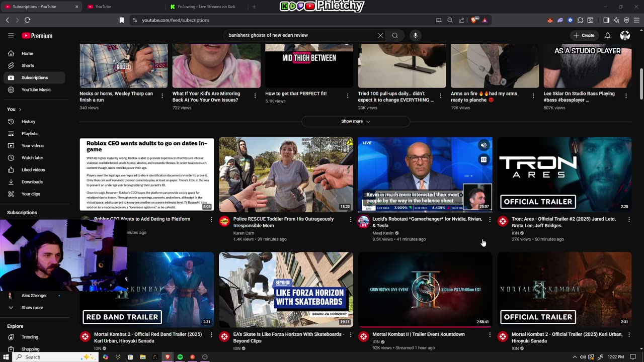Start voice search with microphone
644x362 pixels.
[415, 35]
